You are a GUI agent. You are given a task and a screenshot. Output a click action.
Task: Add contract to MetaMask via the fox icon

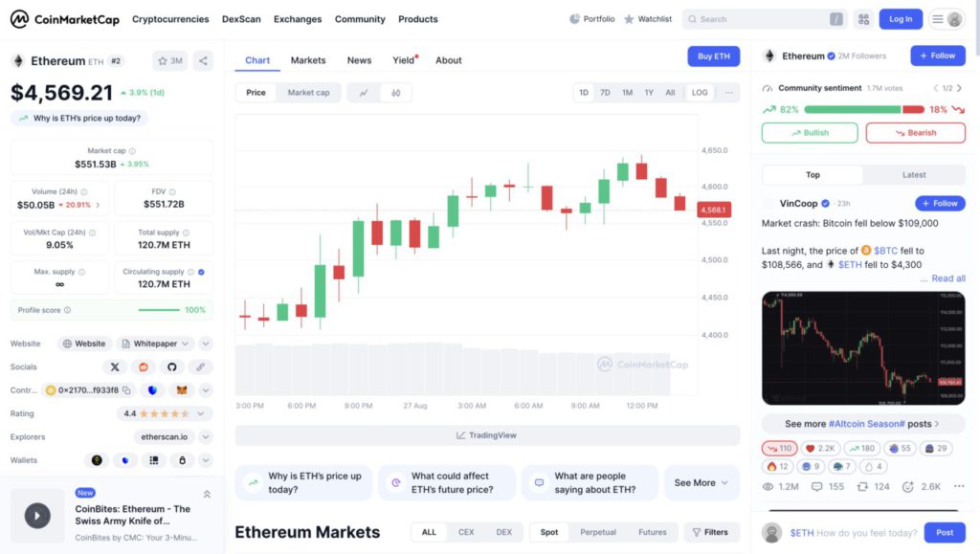coord(180,390)
